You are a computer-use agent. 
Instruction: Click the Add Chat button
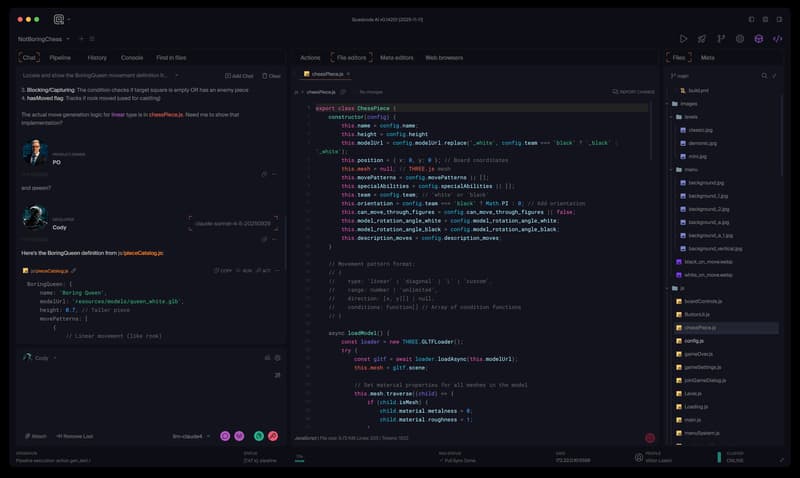(238, 76)
